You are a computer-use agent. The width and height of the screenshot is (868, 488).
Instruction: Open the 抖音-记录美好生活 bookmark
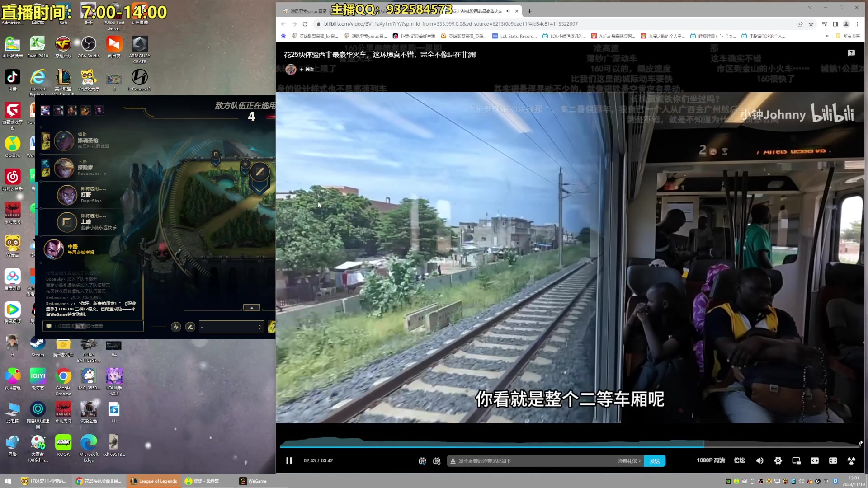[x=414, y=36]
